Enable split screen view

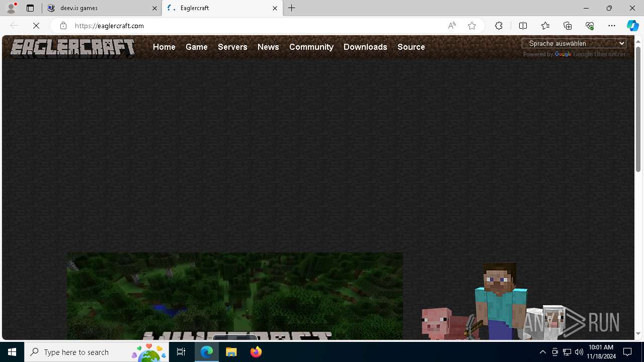[x=523, y=26]
